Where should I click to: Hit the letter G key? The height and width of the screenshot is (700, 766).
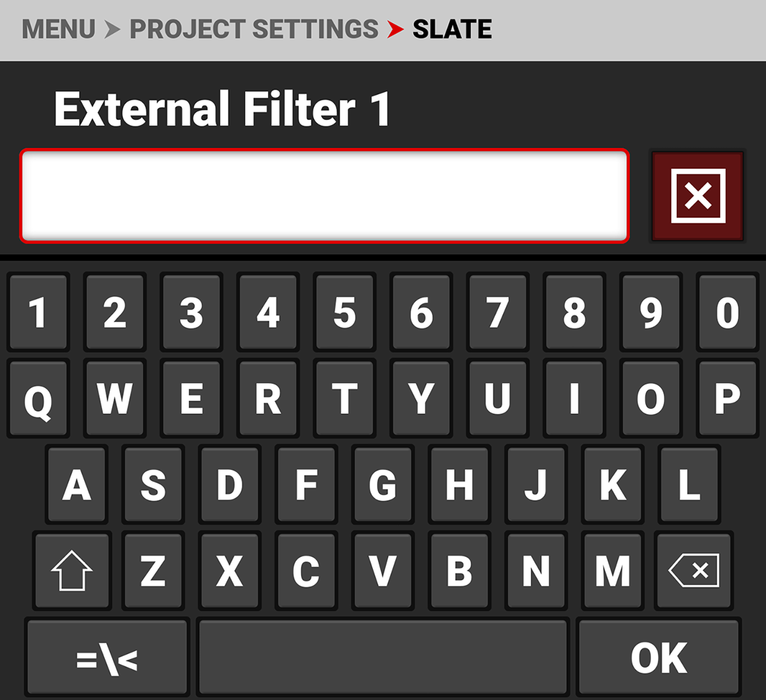click(x=382, y=484)
